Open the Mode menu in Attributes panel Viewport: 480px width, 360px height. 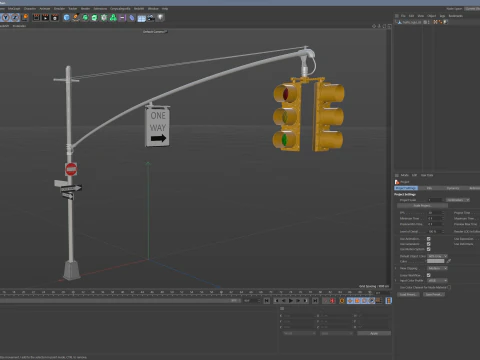tap(404, 175)
